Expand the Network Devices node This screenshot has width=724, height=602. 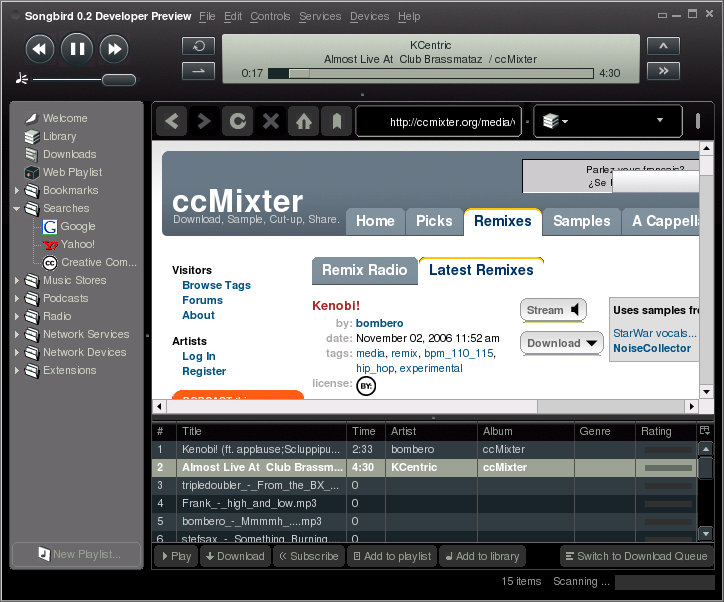[x=17, y=352]
